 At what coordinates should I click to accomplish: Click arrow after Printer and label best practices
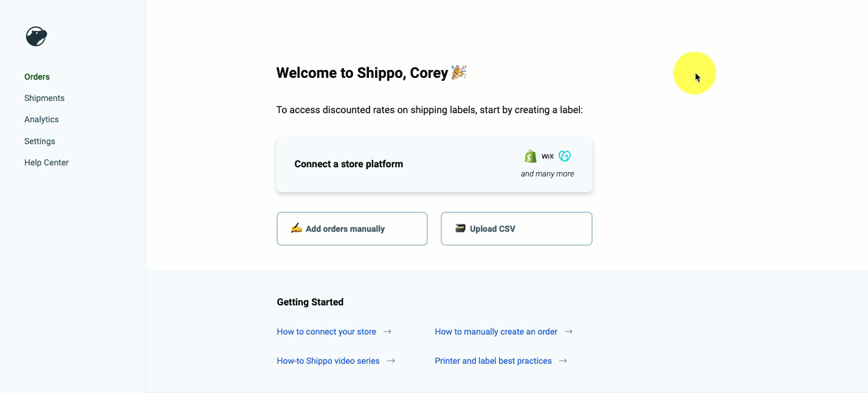tap(563, 361)
